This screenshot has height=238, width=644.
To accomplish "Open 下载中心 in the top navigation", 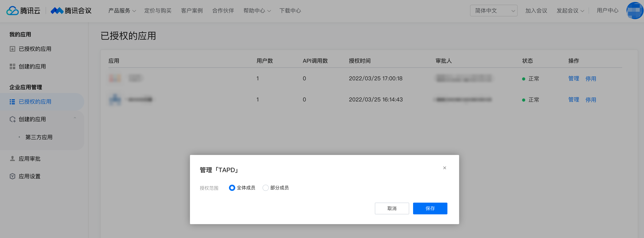I will coord(290,11).
